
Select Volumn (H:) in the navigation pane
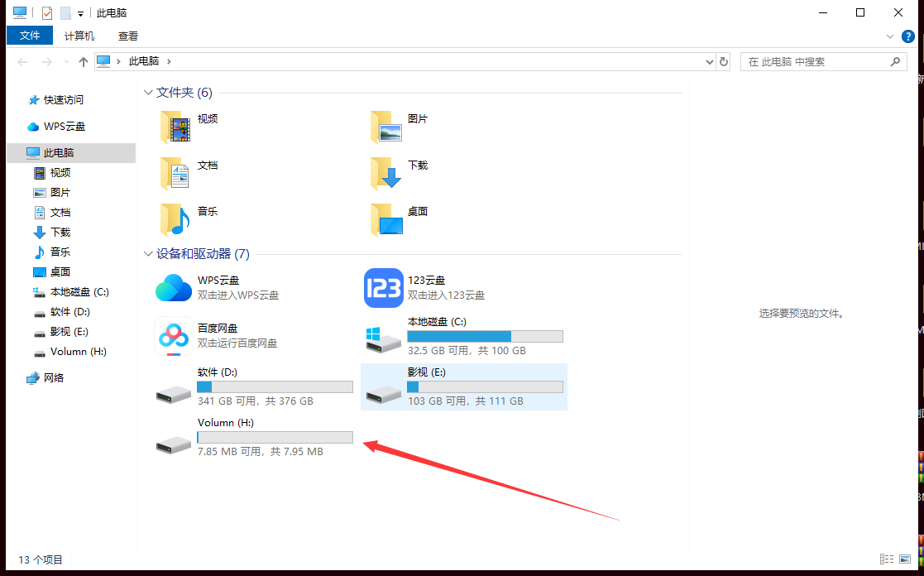click(x=79, y=352)
